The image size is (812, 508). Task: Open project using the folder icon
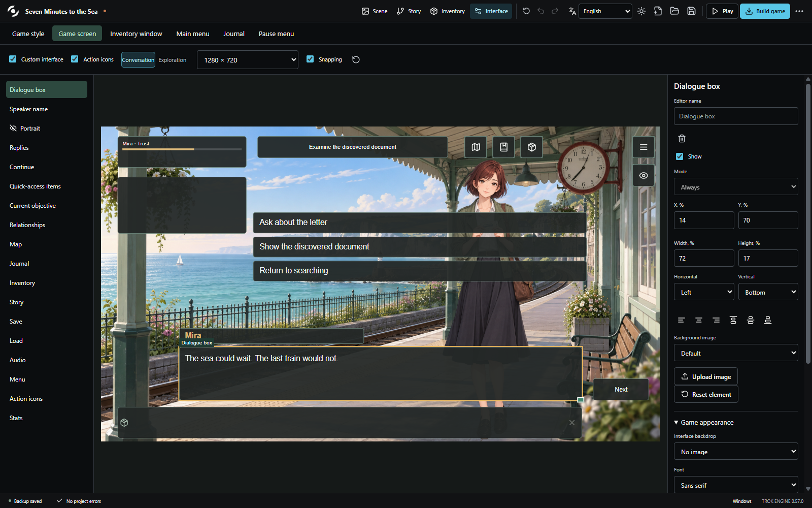tap(674, 11)
